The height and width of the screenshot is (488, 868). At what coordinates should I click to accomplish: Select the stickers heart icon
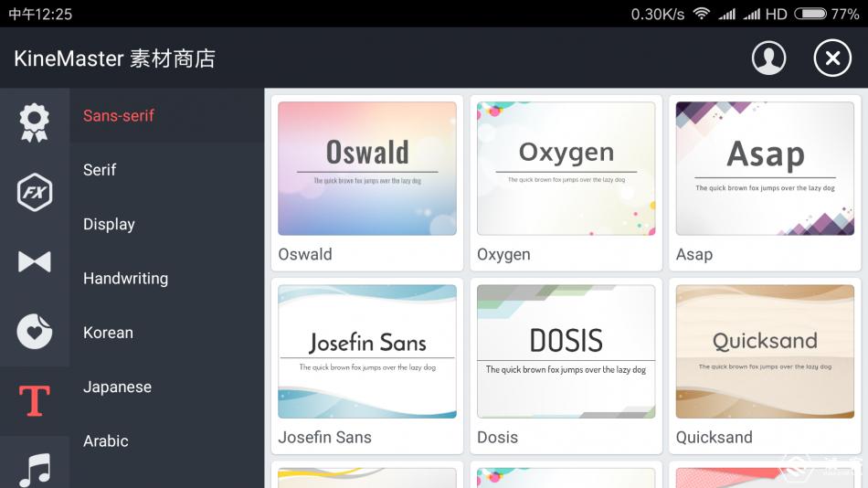tap(35, 331)
